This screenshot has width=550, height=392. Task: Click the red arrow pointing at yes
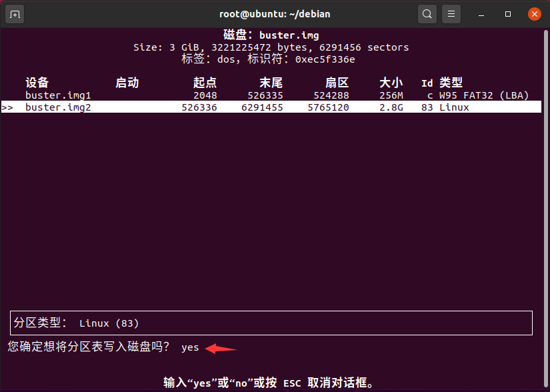[x=221, y=347]
